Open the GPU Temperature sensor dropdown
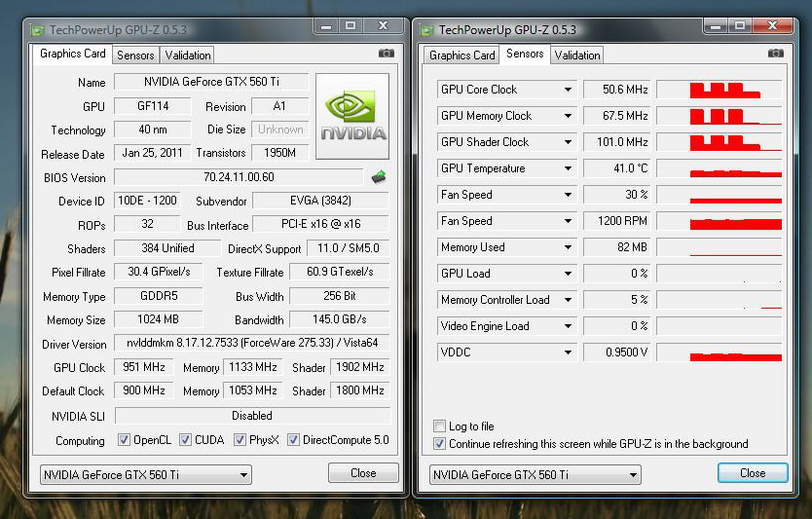 coord(568,168)
